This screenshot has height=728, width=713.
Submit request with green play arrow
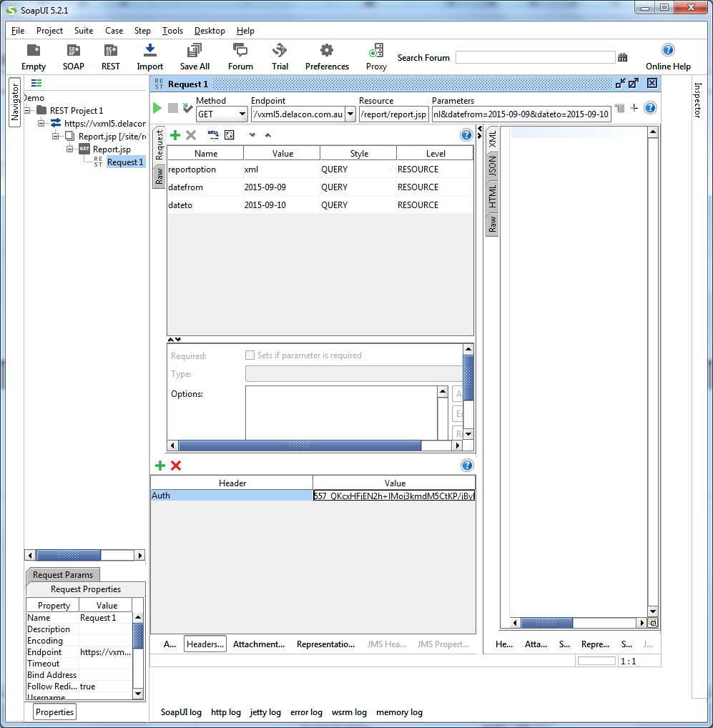[x=157, y=108]
